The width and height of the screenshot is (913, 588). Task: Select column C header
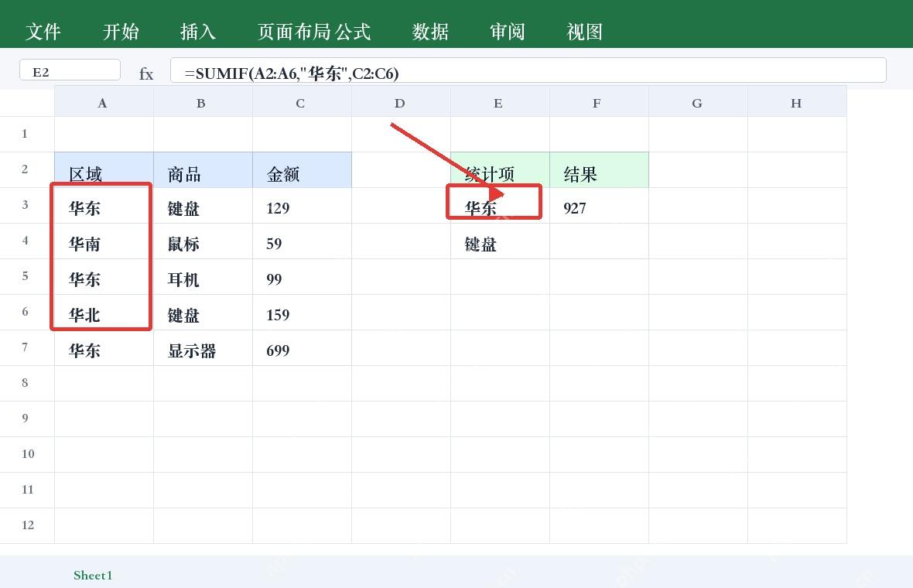pyautogui.click(x=303, y=102)
